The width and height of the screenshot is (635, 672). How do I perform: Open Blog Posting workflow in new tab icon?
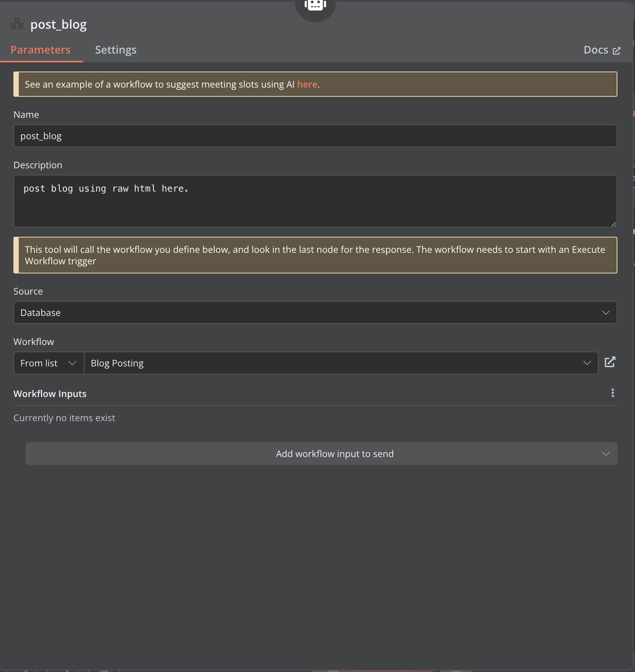[x=610, y=362]
